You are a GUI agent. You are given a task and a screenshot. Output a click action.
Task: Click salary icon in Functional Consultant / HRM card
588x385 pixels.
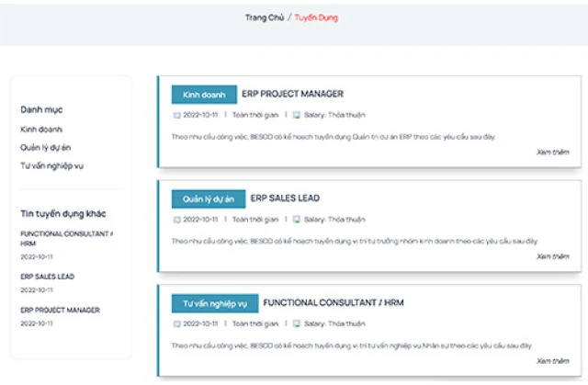tap(296, 323)
